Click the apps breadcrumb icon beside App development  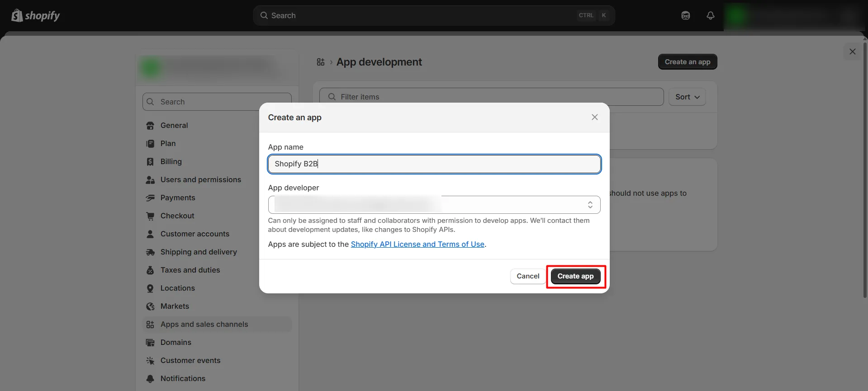pos(321,62)
